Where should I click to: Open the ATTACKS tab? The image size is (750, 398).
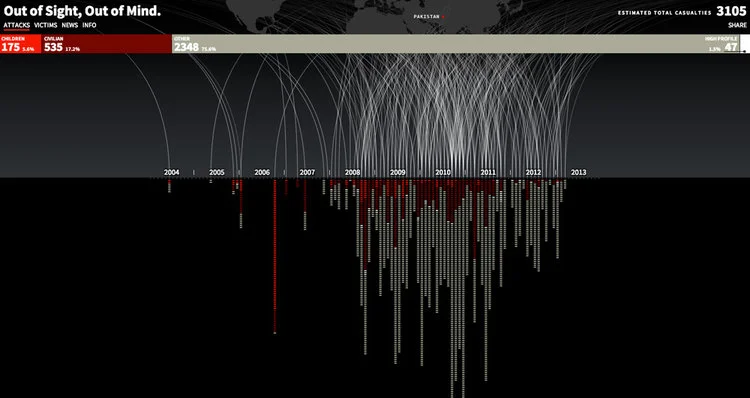(17, 25)
